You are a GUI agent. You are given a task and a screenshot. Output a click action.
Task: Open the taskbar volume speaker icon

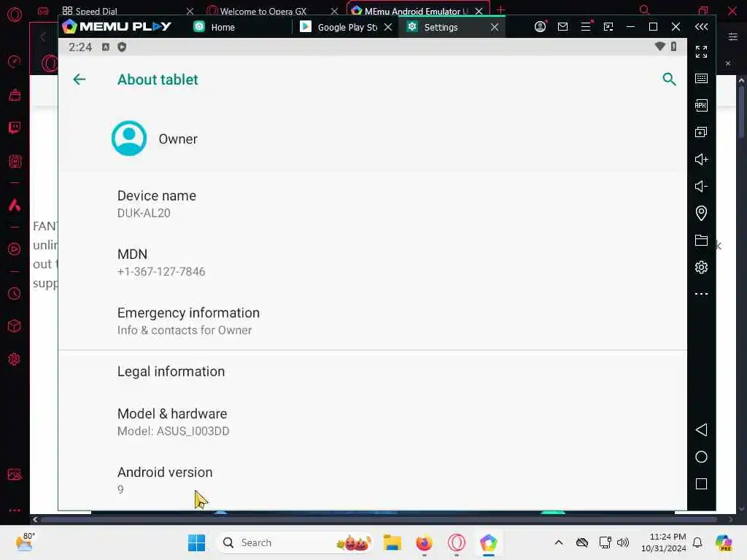[623, 542]
